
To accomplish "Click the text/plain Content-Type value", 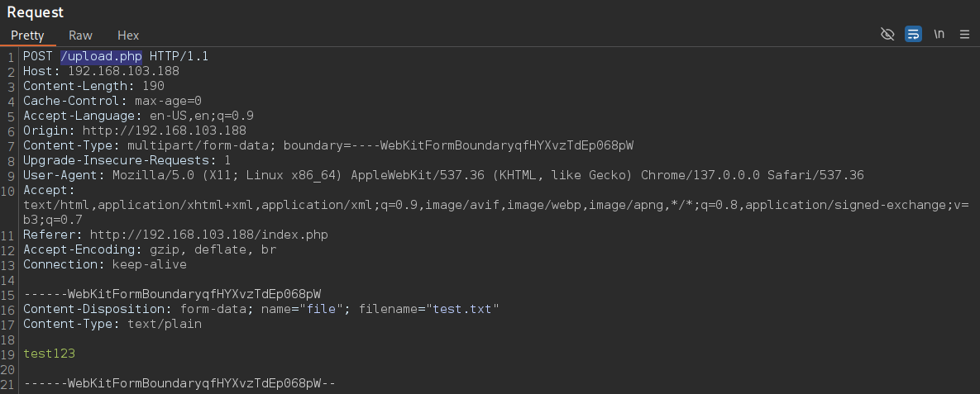I will click(x=165, y=324).
